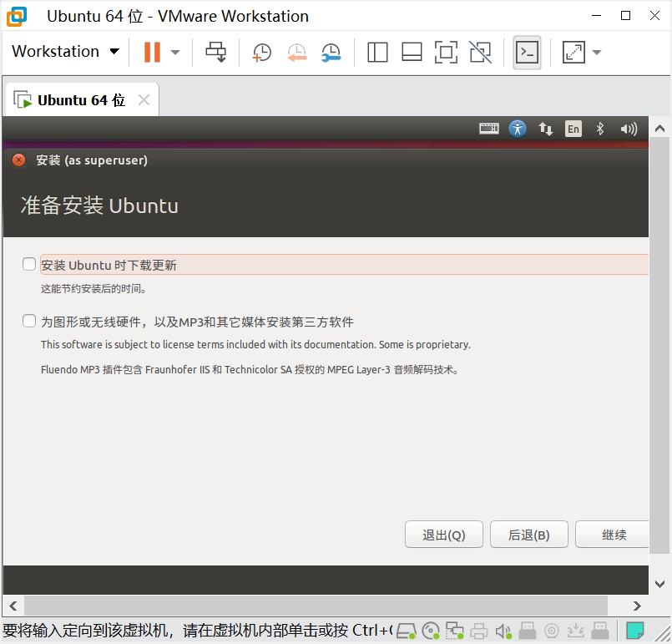
Task: Click the first USB device status icon
Action: (527, 631)
